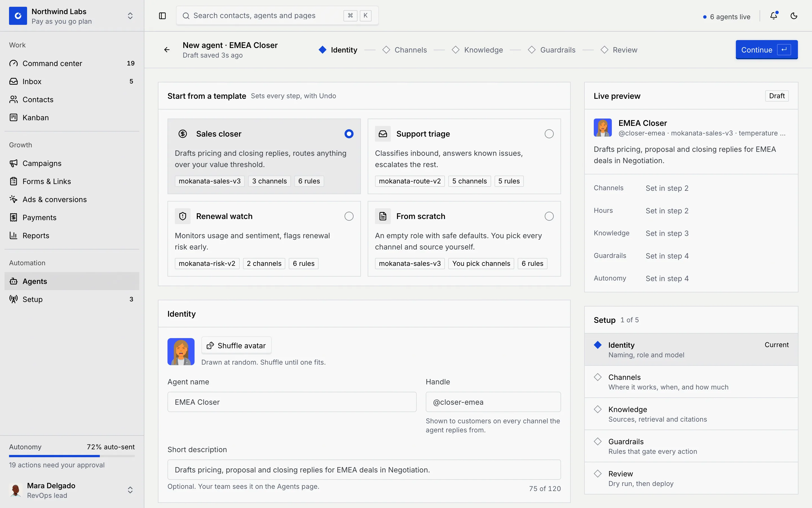Click the Draft saved 3s ago text
Screen dimensions: 812x508
212,55
